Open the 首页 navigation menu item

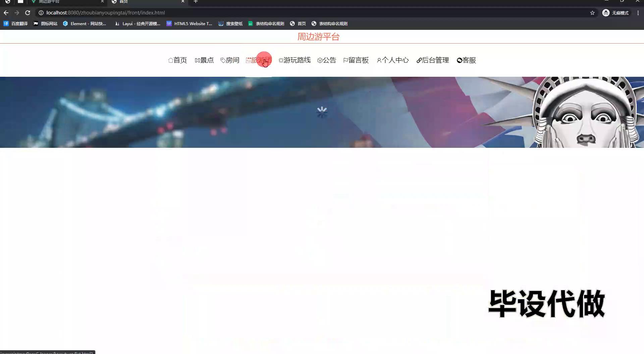click(177, 60)
